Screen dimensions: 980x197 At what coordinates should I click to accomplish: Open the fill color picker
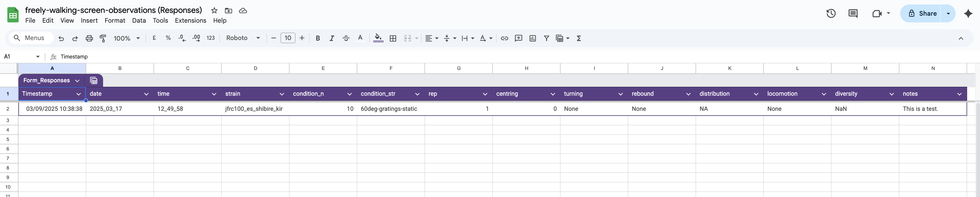[x=378, y=38]
